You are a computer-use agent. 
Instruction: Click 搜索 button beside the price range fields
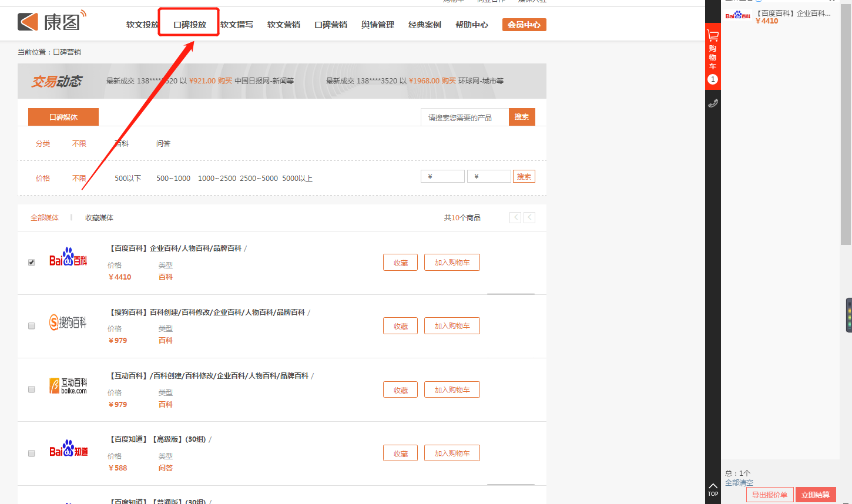click(524, 176)
